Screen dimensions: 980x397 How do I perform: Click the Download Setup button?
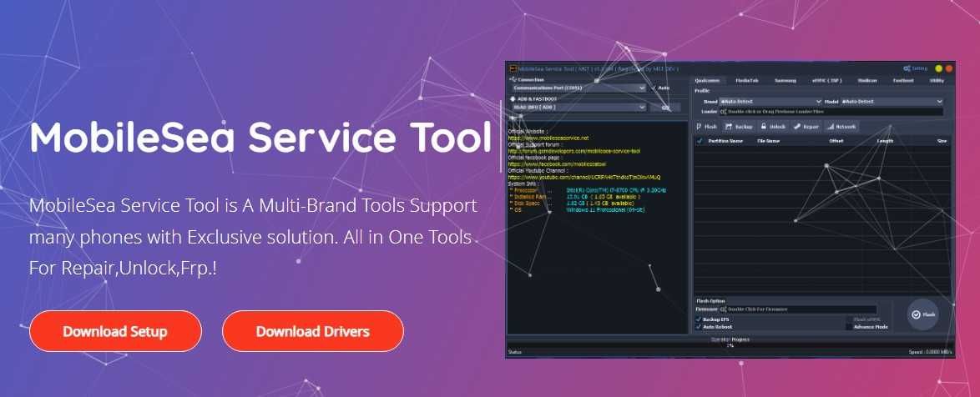[115, 331]
